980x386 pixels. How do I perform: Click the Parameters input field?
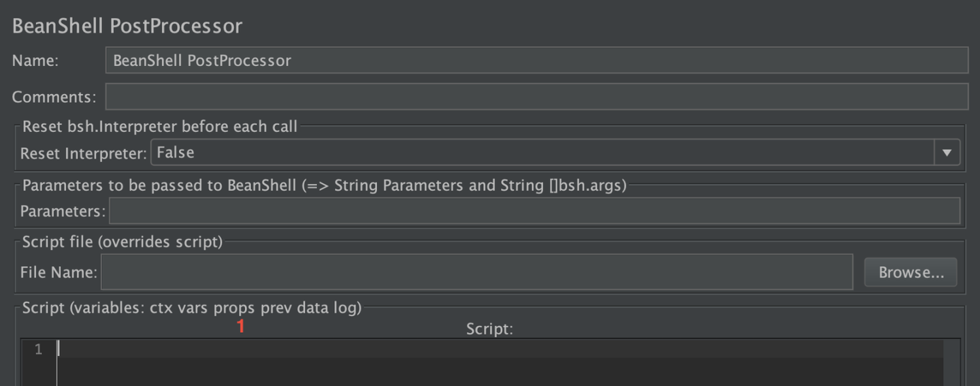(534, 211)
